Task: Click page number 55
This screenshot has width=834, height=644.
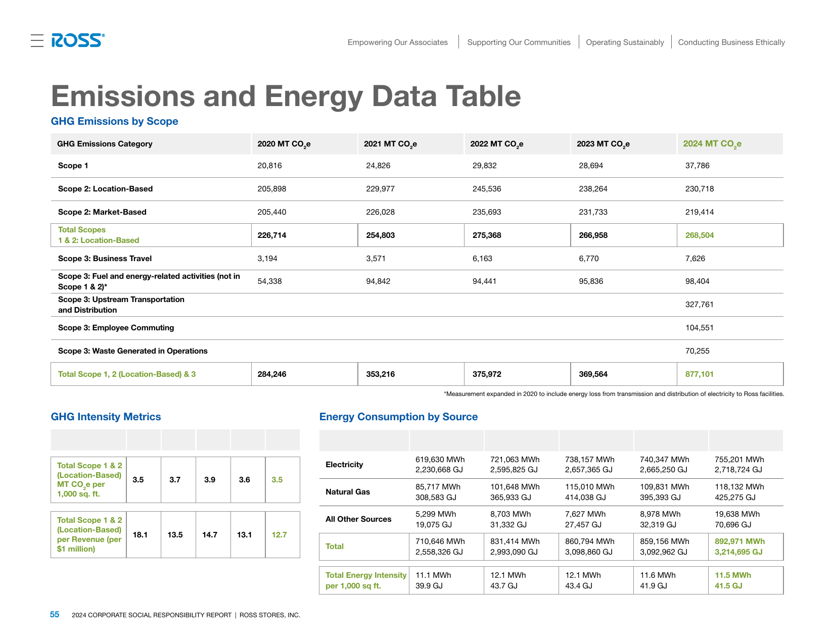Action: click(55, 615)
